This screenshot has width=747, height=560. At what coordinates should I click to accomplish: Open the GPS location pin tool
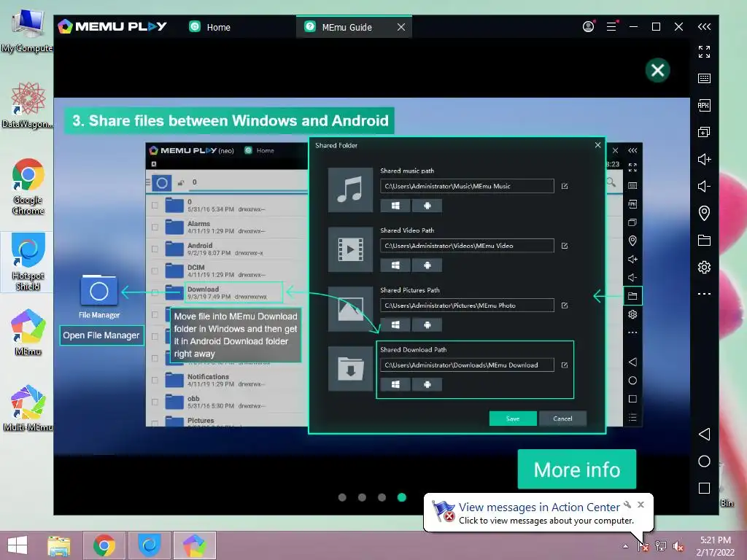click(x=704, y=213)
